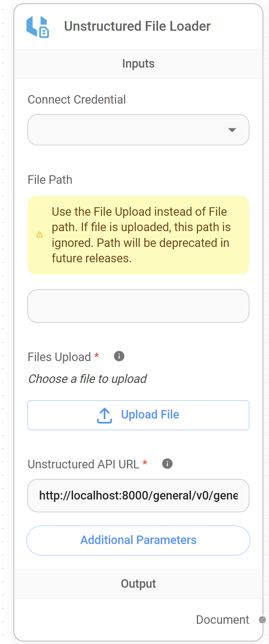269x644 pixels.
Task: Click the Connect Credential chevron arrow
Action: (x=232, y=130)
